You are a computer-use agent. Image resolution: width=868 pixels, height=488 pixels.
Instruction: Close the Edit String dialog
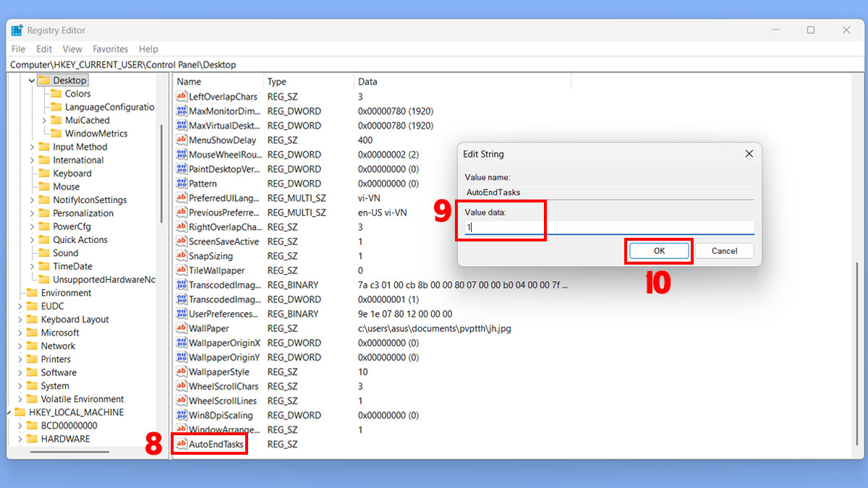(749, 154)
